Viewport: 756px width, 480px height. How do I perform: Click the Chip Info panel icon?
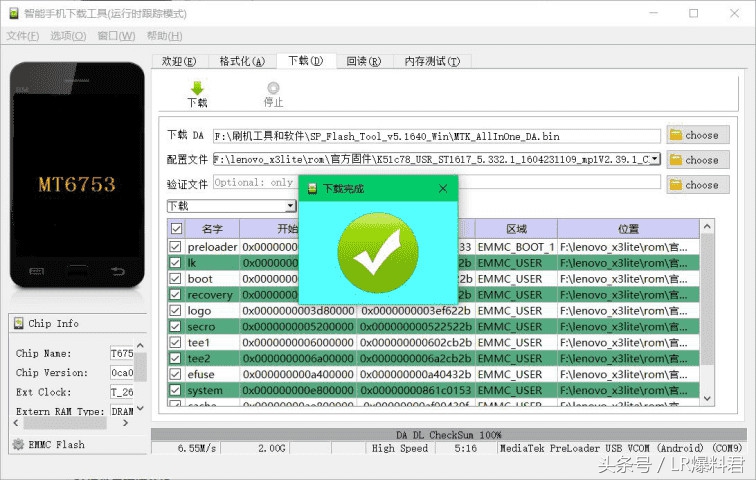coord(18,323)
